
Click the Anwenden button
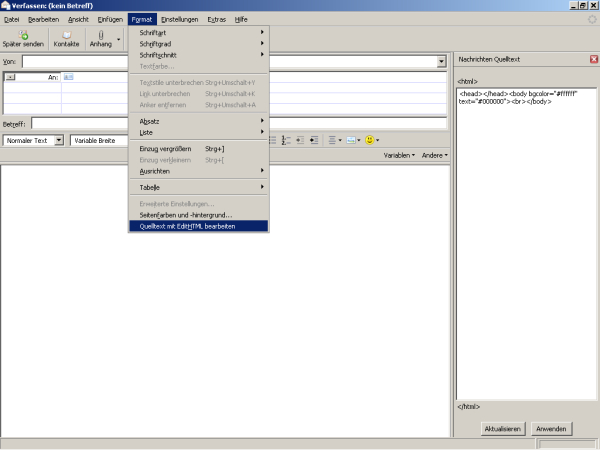point(551,429)
